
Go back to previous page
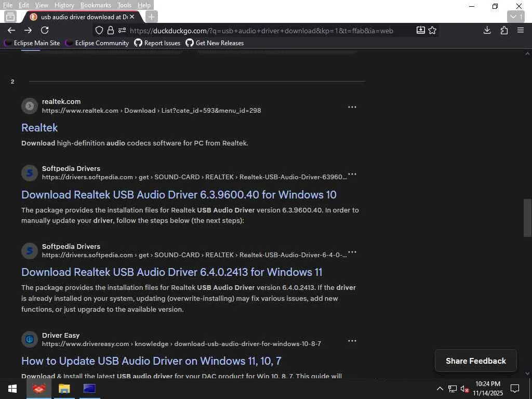[x=11, y=31]
